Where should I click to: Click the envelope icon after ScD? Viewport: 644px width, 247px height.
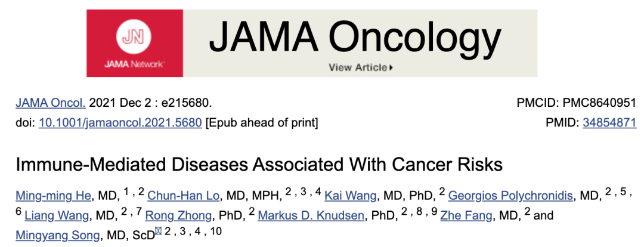pos(158,231)
